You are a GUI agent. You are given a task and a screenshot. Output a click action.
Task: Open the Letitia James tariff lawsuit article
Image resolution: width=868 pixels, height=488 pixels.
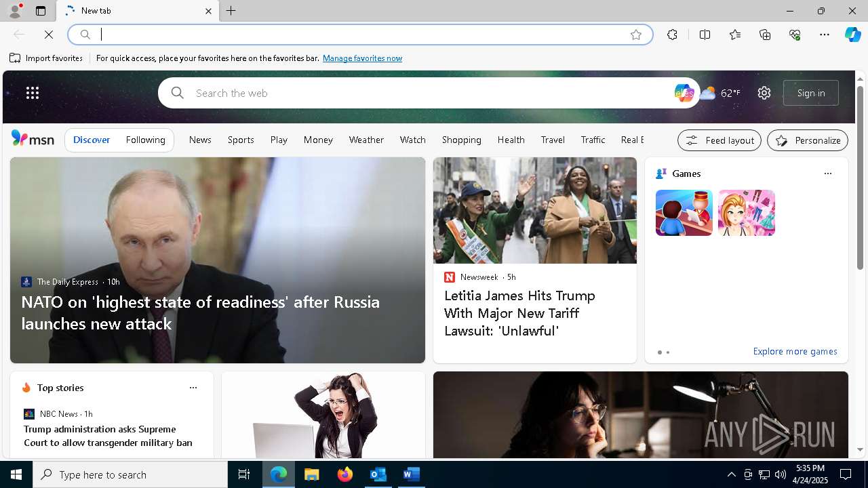(x=519, y=313)
